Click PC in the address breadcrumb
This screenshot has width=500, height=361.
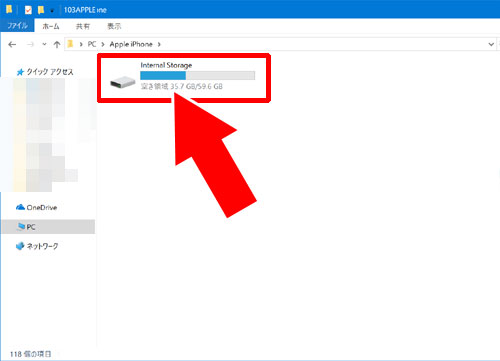[x=92, y=44]
